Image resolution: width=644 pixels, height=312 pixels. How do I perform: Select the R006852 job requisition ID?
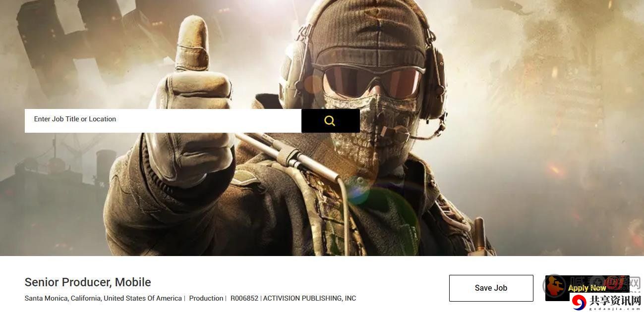pos(244,298)
